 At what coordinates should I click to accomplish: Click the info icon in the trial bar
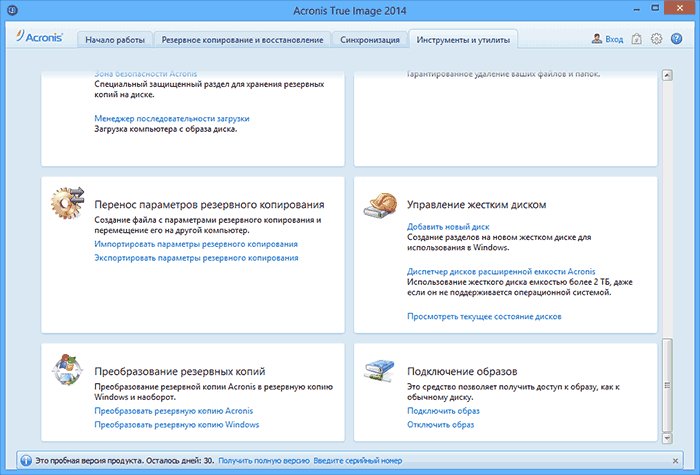coord(26,460)
